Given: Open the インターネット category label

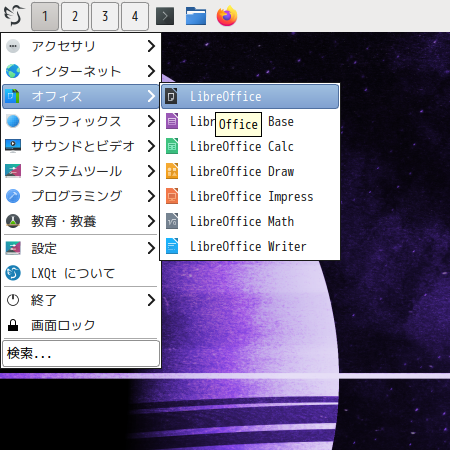Looking at the screenshot, I should point(76,71).
